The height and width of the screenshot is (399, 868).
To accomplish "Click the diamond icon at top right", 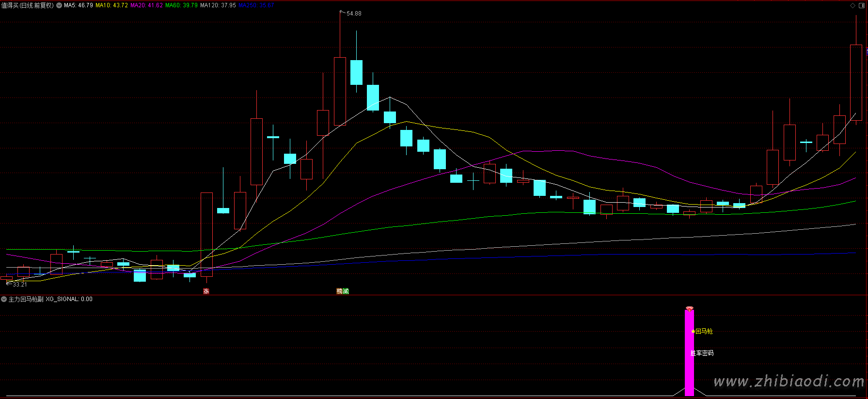I will [x=852, y=5].
